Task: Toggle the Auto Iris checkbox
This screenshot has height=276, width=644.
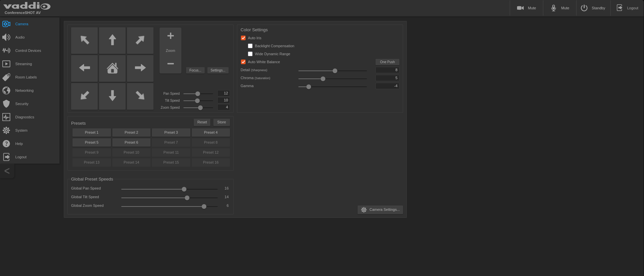Action: (243, 38)
